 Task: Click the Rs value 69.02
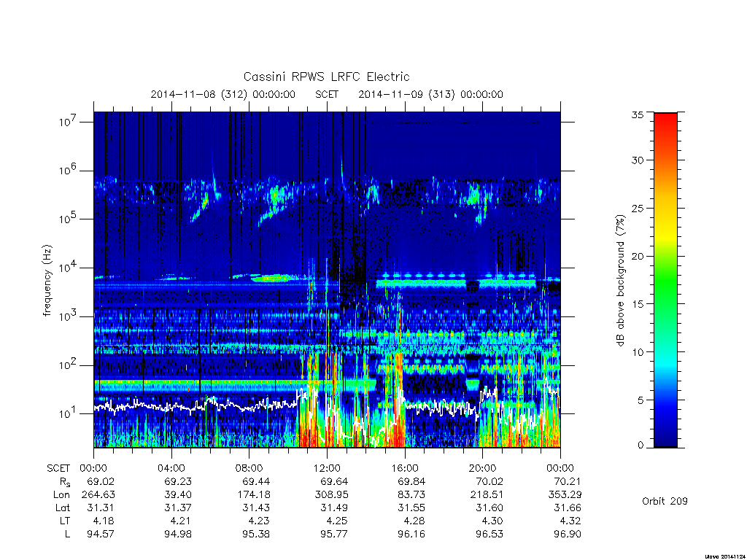(x=100, y=481)
